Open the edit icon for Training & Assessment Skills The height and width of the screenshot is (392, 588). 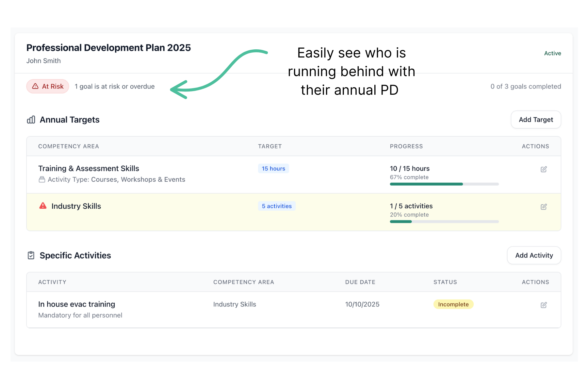(543, 169)
